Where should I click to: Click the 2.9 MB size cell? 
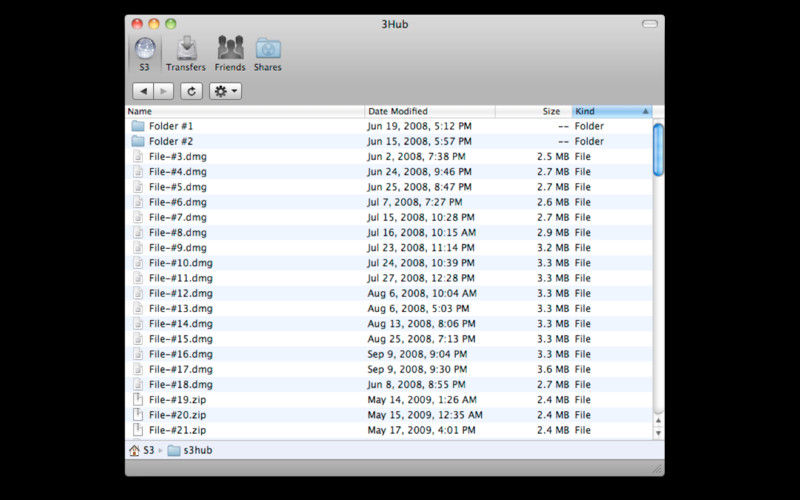pos(553,233)
